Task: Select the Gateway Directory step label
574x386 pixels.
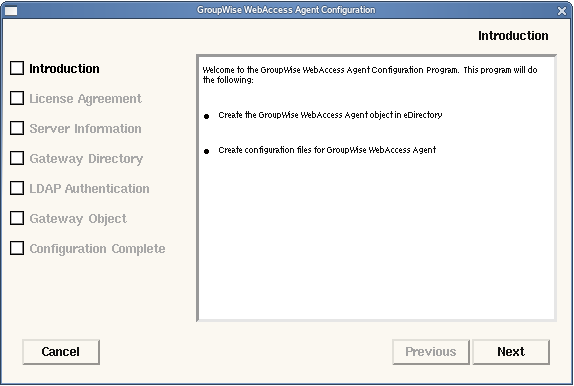Action: 86,159
